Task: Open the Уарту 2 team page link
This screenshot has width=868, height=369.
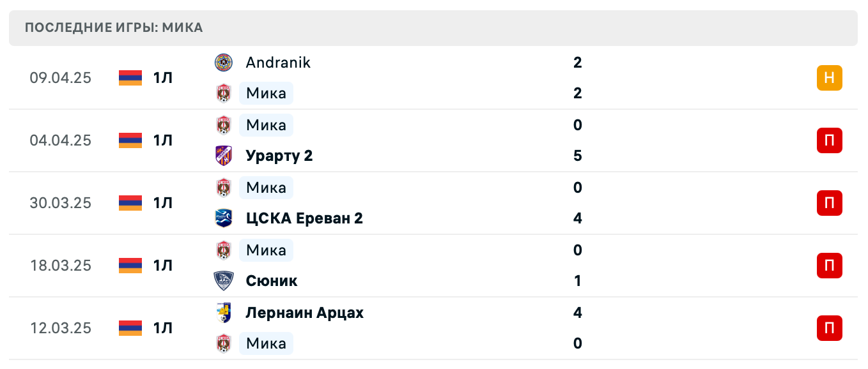Action: tap(279, 156)
